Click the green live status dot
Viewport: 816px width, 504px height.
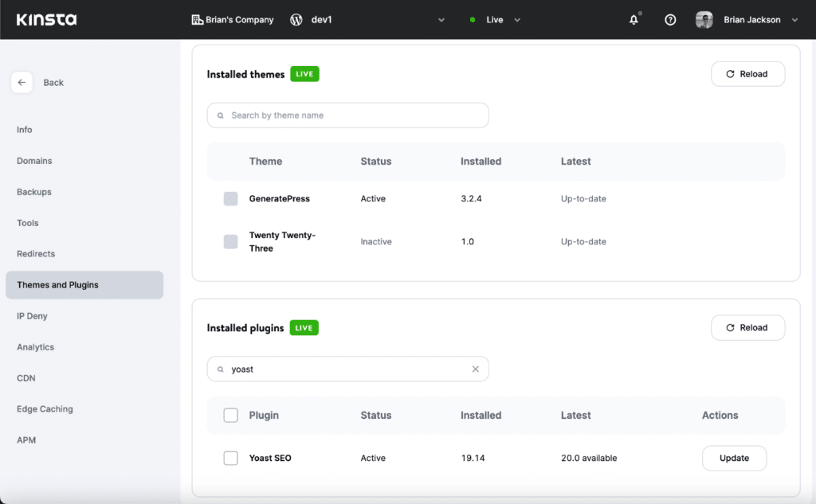(x=473, y=20)
